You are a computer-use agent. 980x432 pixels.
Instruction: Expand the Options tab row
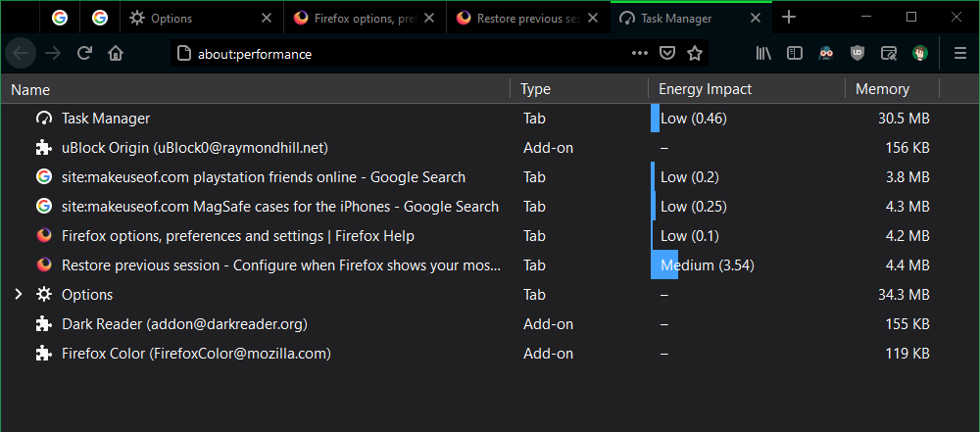[x=18, y=295]
